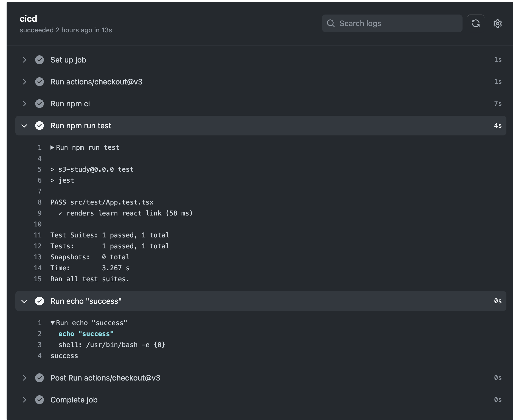Expand the Complete job step
The height and width of the screenshot is (420, 513).
click(x=24, y=400)
